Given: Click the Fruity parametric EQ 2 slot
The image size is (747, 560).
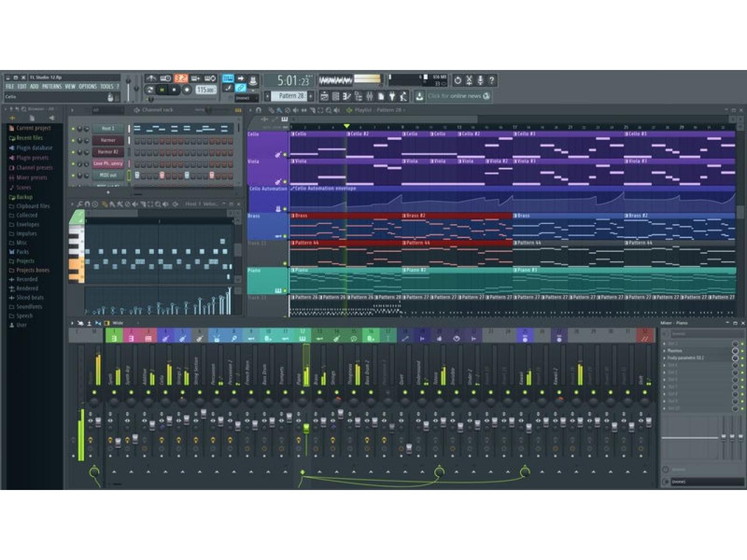Looking at the screenshot, I should tap(694, 358).
